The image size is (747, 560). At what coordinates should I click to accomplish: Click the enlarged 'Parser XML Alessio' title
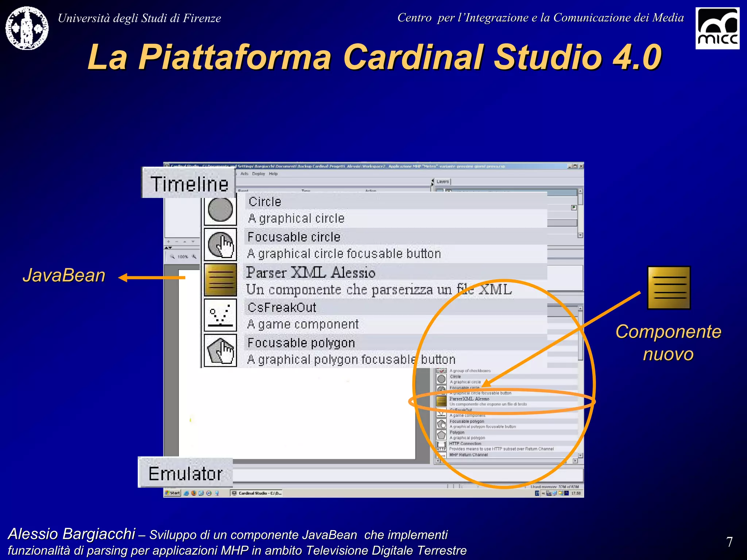coord(310,272)
